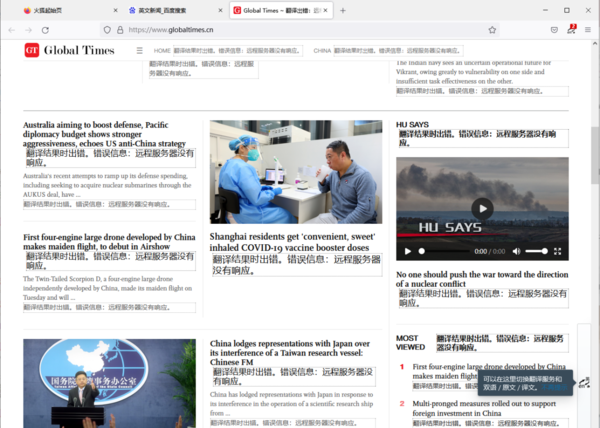Screen dimensions: 600x428
Task: Click the page vertical scrollbar
Action: [595, 153]
